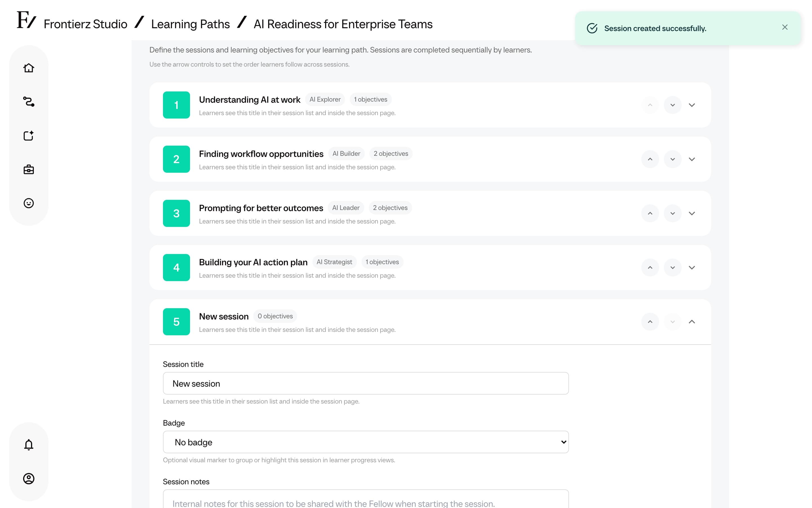Click the 0 objectives tag

pos(275,316)
